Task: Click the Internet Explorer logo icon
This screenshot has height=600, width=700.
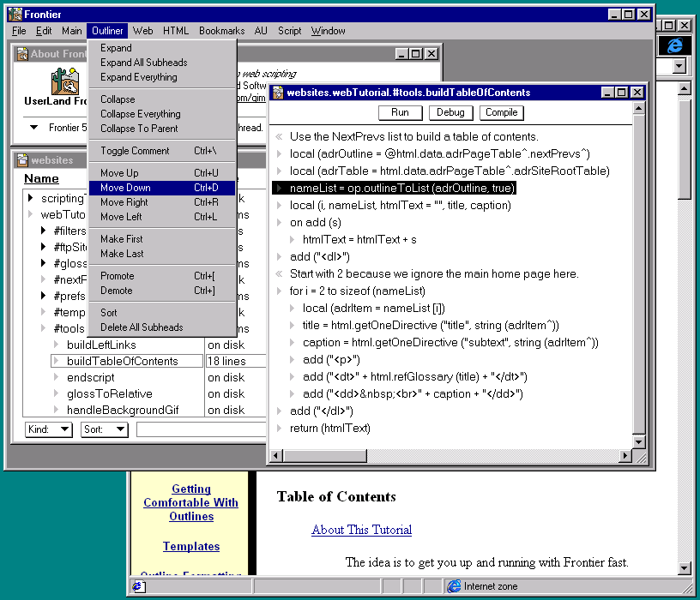Action: [674, 45]
